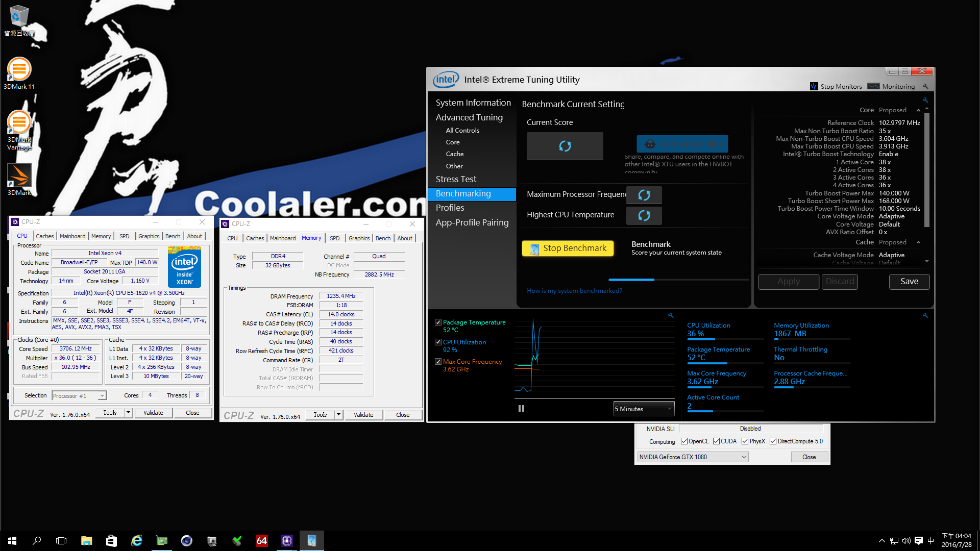Click Stop Monitors icon in XTU
Image resolution: width=980 pixels, height=551 pixels.
[x=814, y=86]
